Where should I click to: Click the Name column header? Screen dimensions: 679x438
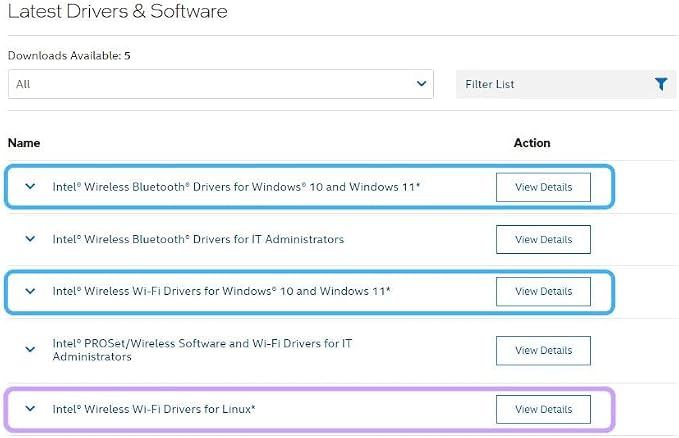[x=24, y=143]
